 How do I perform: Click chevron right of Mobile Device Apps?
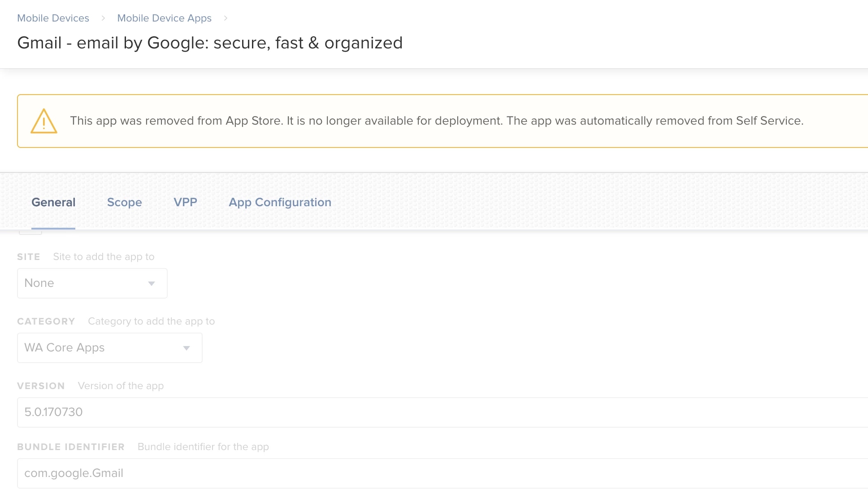click(226, 18)
